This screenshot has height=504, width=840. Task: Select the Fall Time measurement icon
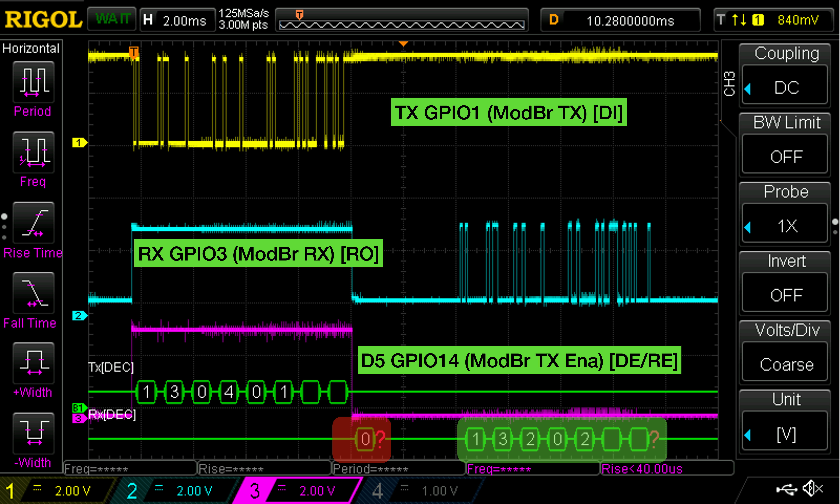click(x=33, y=293)
